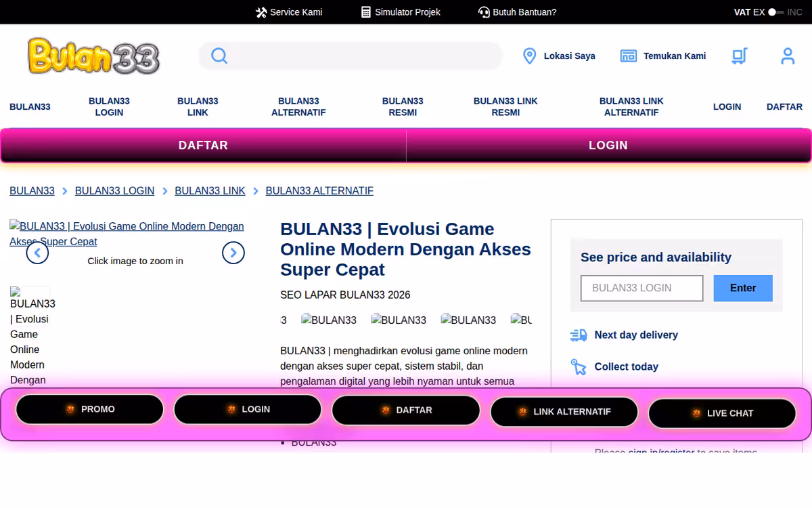This screenshot has width=812, height=508.
Task: Click the third BULAN33 rating image
Action: coord(468,320)
